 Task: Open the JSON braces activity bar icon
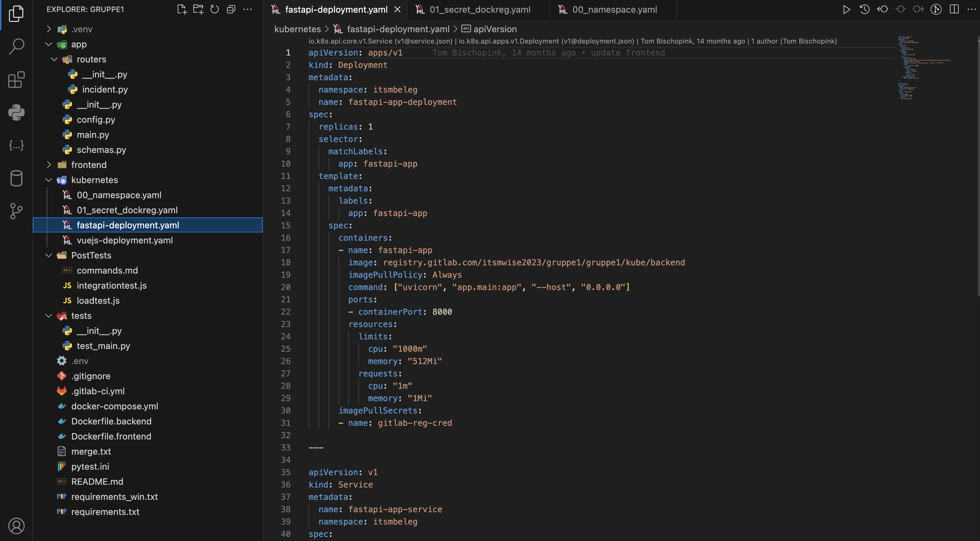[16, 145]
